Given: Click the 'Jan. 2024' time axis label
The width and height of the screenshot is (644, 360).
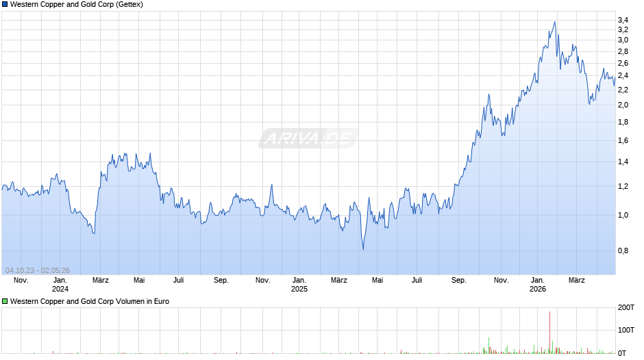Looking at the screenshot, I should pos(60,285).
